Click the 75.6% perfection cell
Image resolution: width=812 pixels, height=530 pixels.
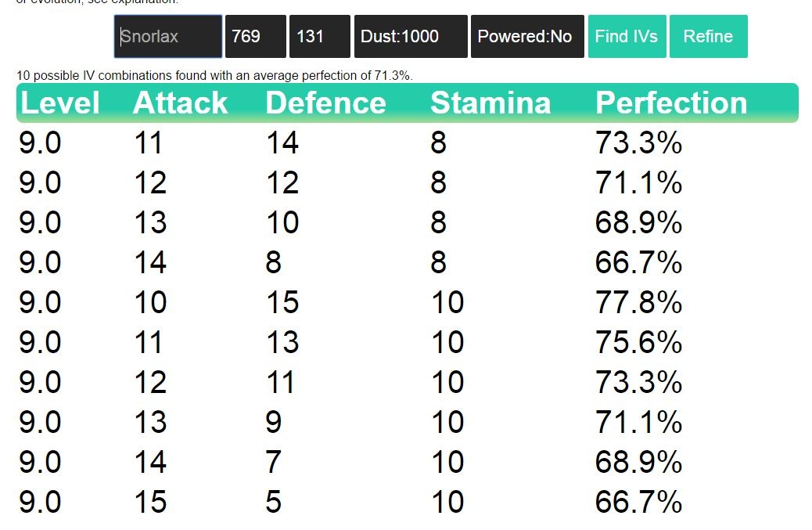click(638, 342)
